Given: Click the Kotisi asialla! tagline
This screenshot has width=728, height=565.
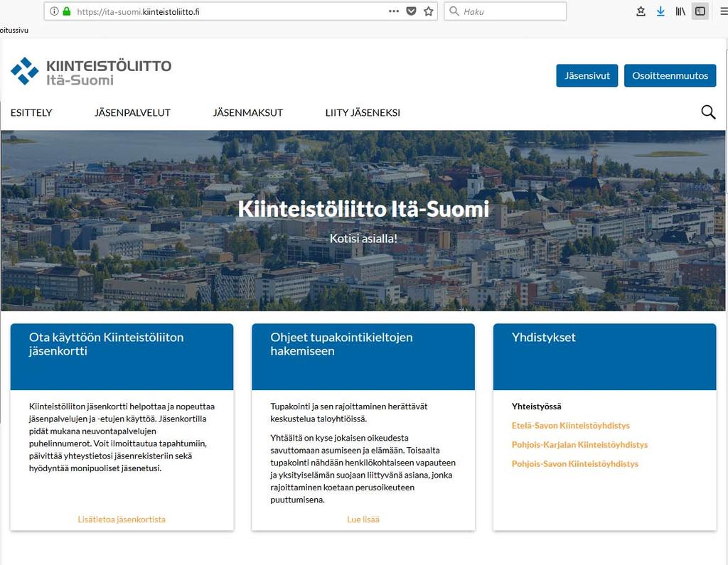Looking at the screenshot, I should pyautogui.click(x=363, y=239).
